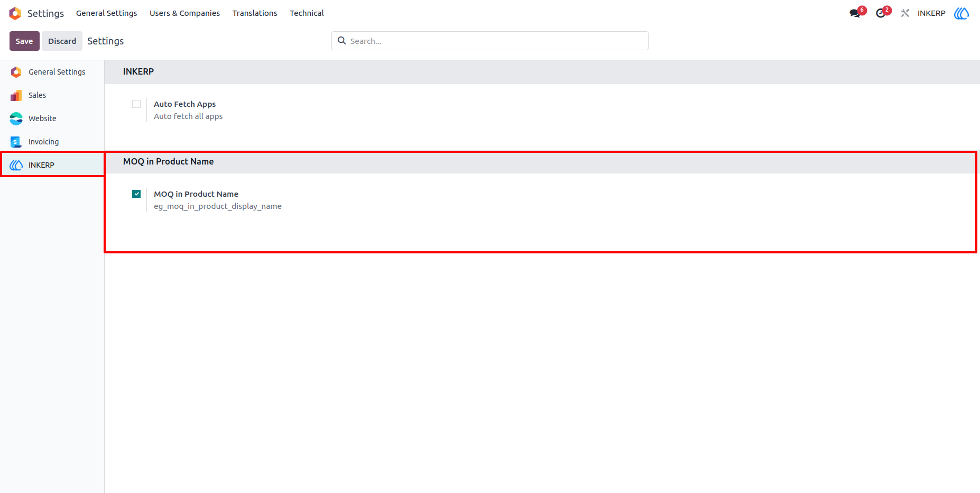Click the Website globe icon
Viewport: 980px width, 493px height.
click(x=16, y=118)
